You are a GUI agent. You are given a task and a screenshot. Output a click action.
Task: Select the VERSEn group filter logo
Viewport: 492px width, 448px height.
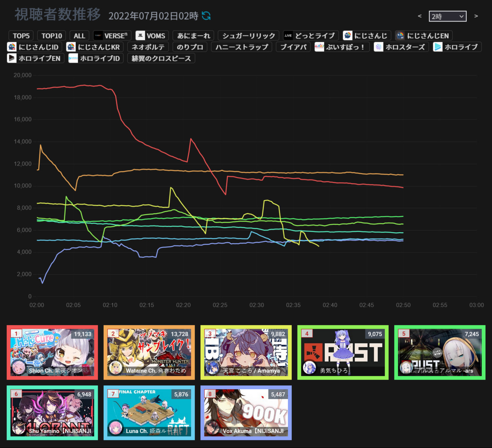point(98,35)
